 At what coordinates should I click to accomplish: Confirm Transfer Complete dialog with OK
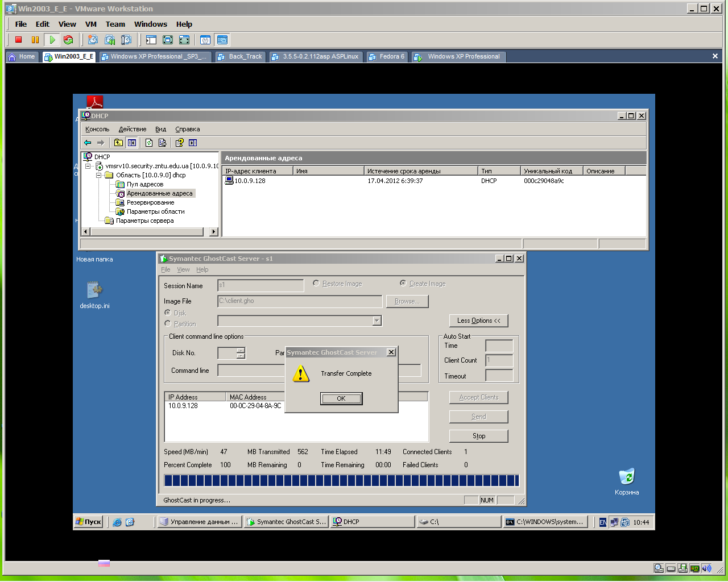(x=341, y=398)
